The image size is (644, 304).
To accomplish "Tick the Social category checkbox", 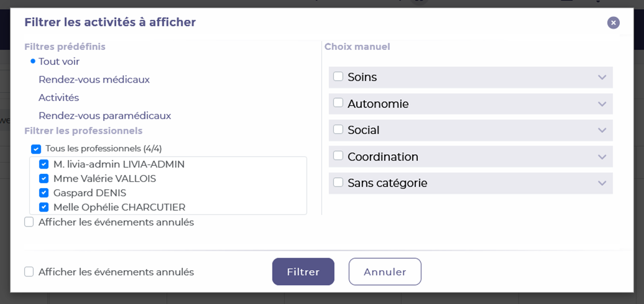I will pos(338,130).
